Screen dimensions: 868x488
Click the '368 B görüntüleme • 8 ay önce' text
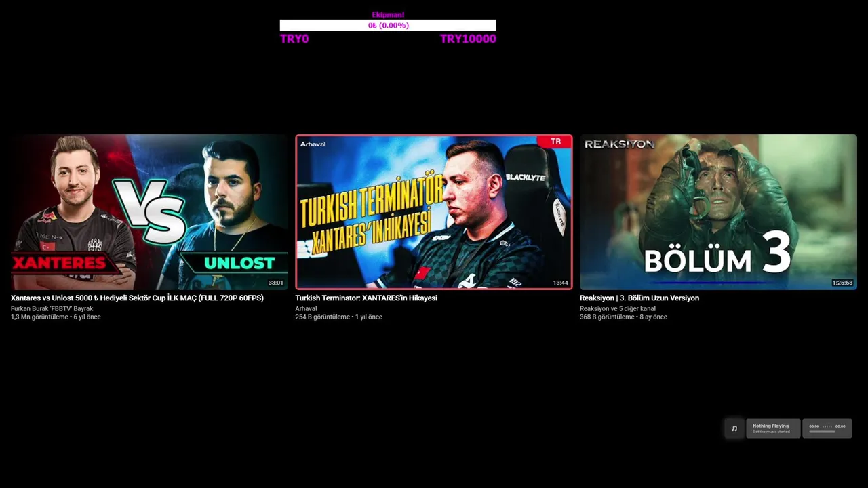point(623,317)
